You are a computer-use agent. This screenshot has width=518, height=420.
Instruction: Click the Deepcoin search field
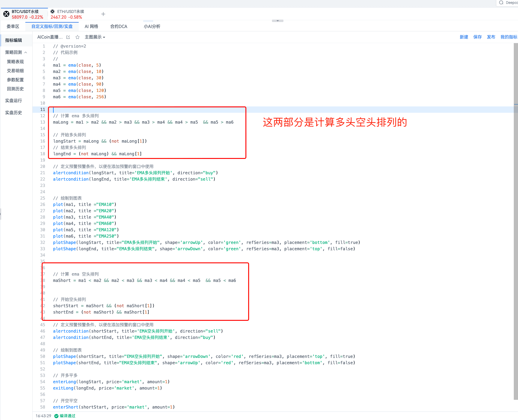507,3
